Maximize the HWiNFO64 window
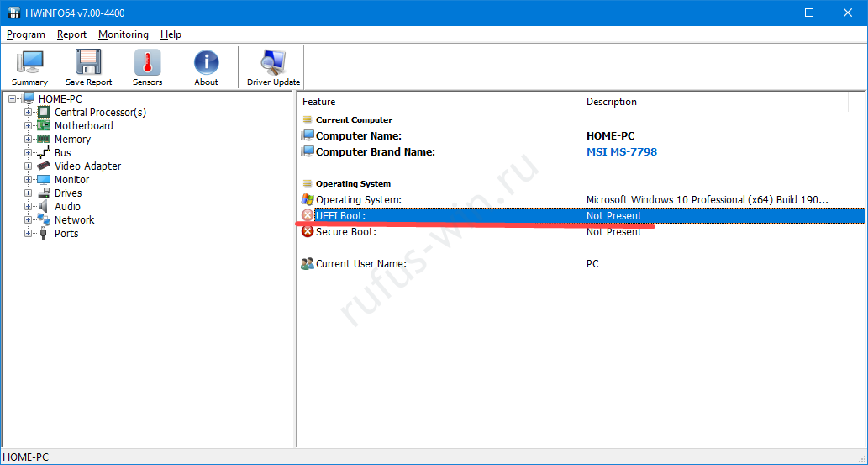868x465 pixels. click(809, 13)
